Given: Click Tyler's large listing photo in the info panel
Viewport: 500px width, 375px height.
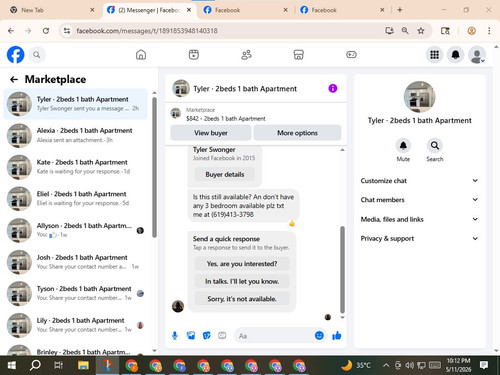Looking at the screenshot, I should pos(419,97).
